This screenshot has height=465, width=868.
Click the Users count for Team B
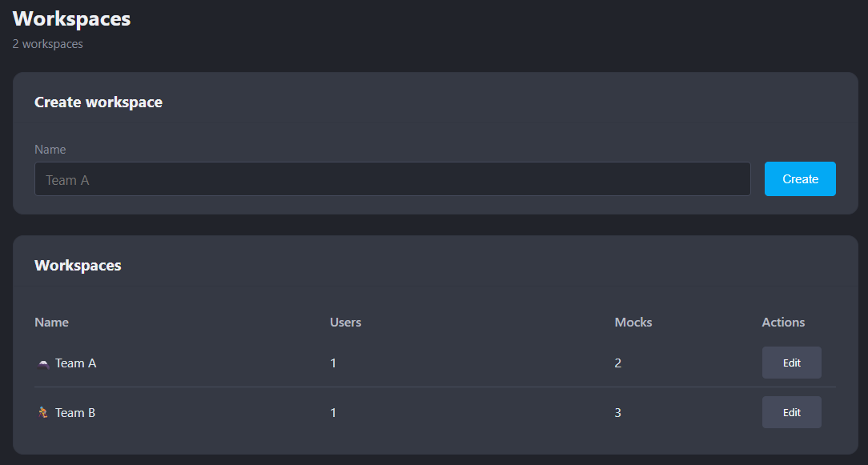(x=333, y=413)
